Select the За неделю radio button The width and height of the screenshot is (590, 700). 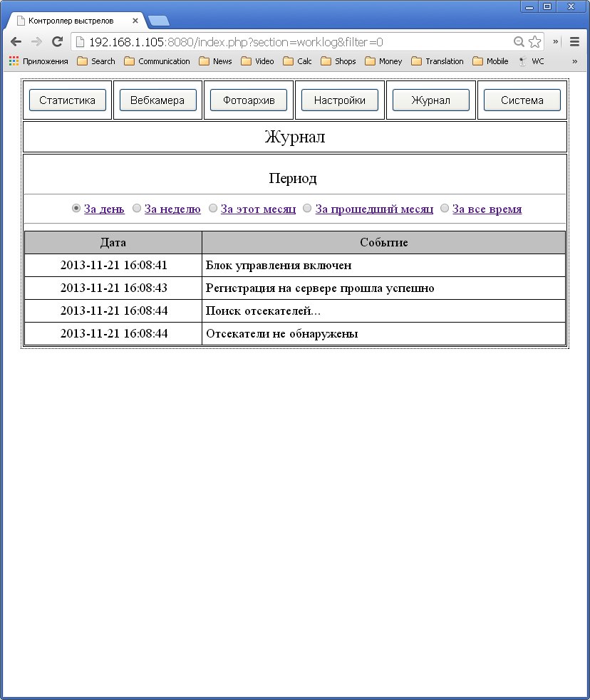137,209
